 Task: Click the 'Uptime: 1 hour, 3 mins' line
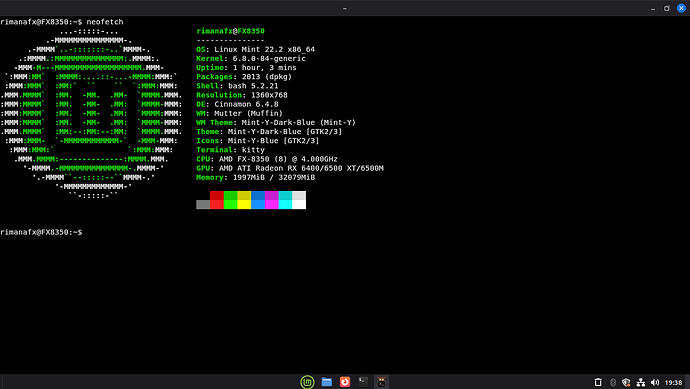246,68
